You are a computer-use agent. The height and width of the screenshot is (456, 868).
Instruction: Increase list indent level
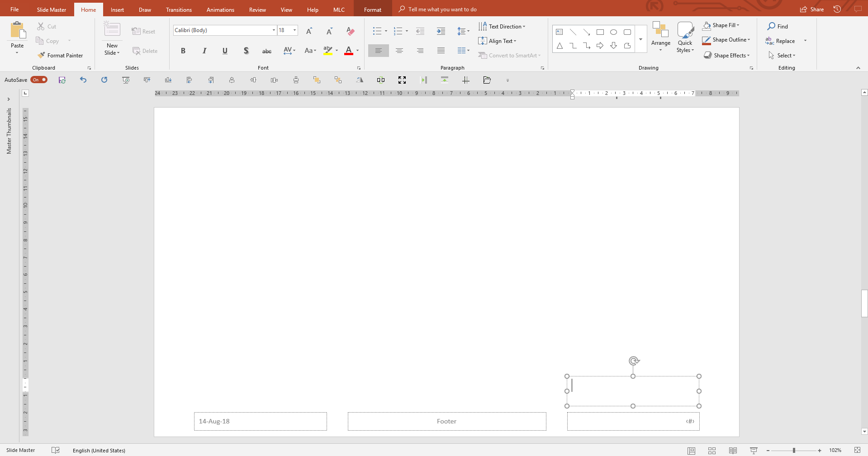[441, 31]
